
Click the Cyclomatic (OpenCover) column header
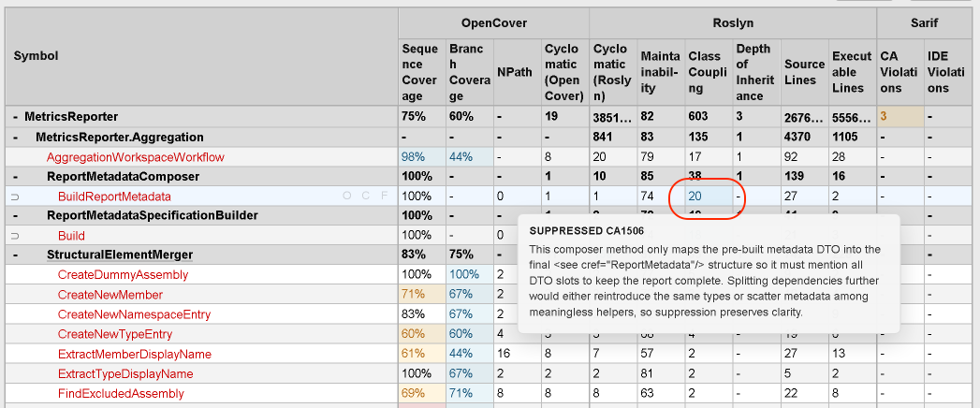click(x=565, y=72)
